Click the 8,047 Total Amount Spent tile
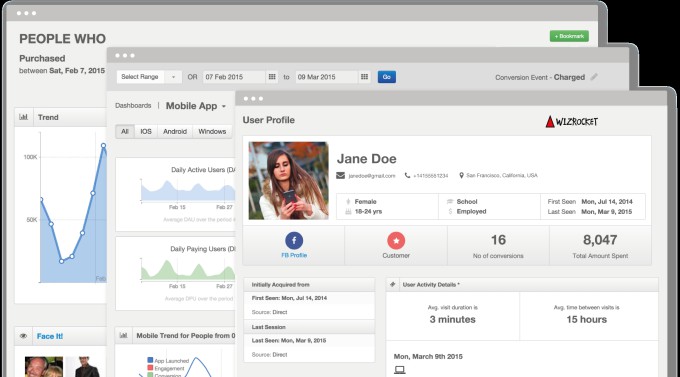 click(x=600, y=246)
